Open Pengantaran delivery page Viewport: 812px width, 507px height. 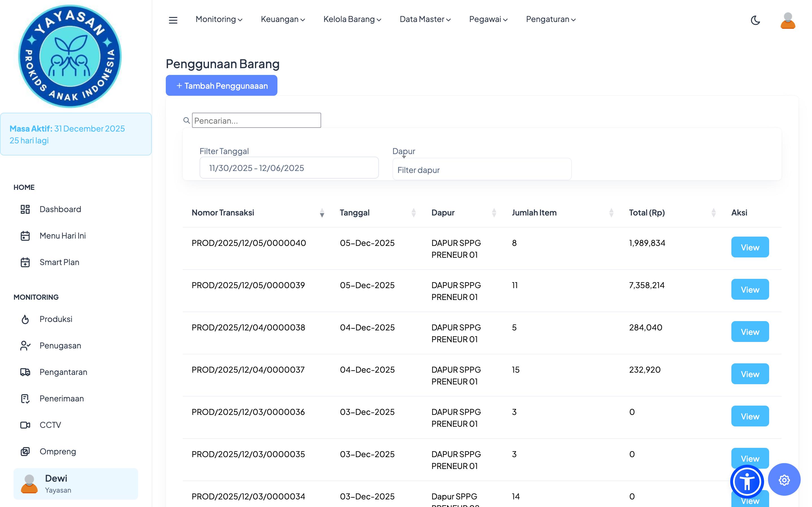(x=63, y=372)
